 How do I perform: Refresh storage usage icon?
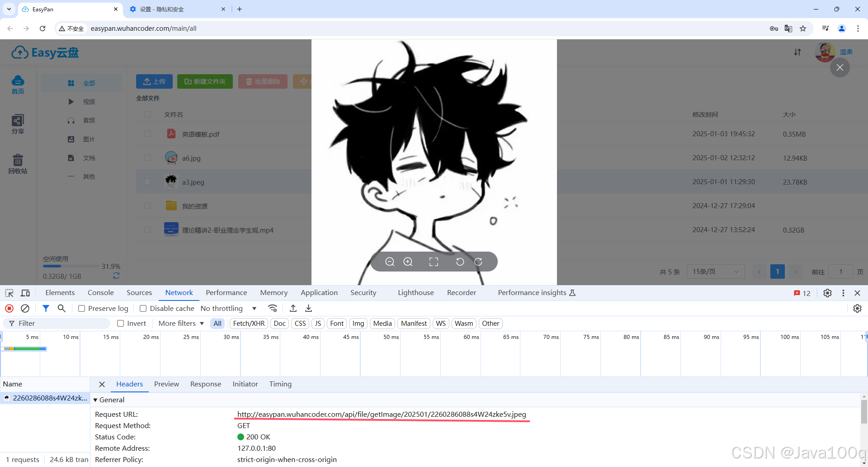(x=116, y=276)
